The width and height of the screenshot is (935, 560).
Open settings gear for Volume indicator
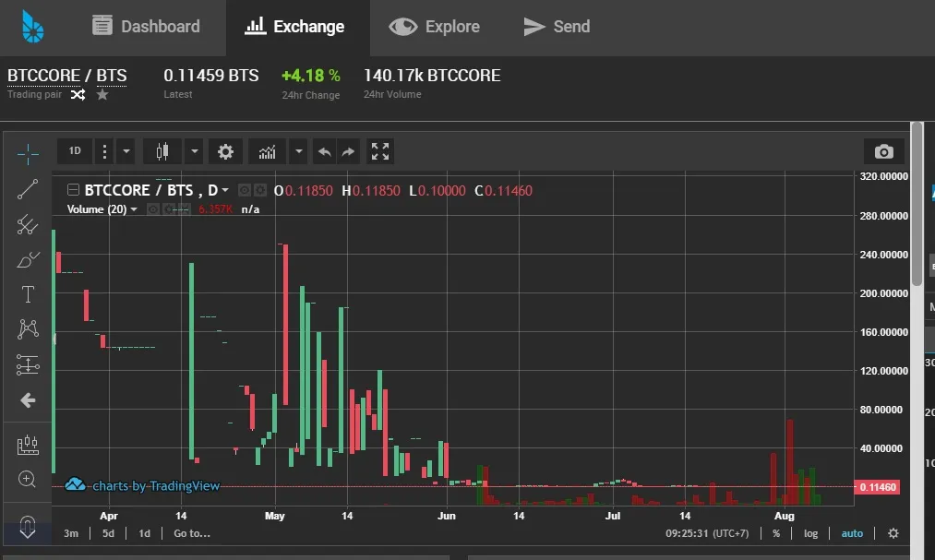point(169,209)
